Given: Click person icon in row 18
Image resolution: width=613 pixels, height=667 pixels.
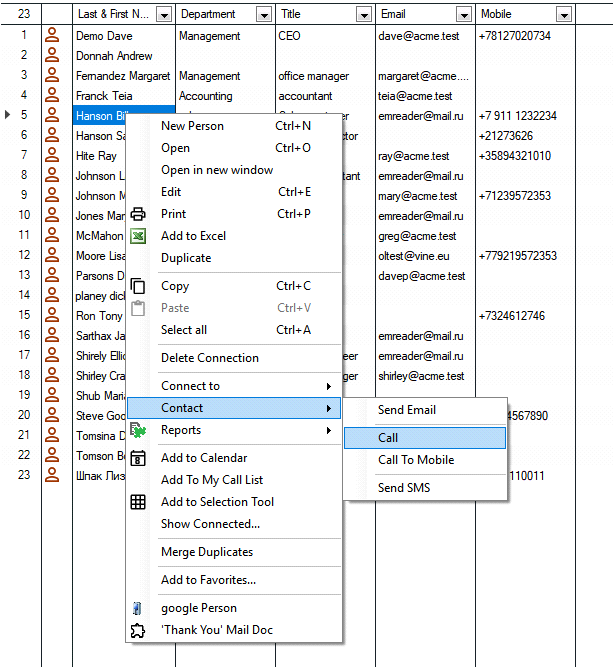Looking at the screenshot, I should (52, 375).
